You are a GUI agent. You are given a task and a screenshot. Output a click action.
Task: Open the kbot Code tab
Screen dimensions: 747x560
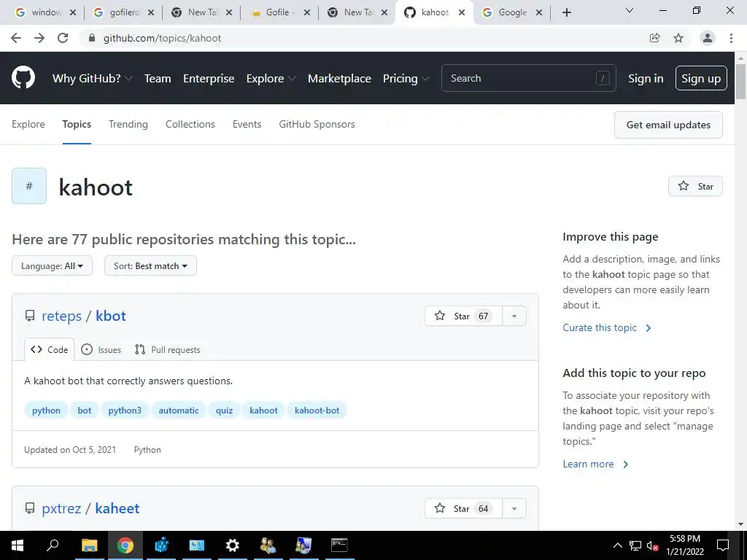[x=49, y=349]
